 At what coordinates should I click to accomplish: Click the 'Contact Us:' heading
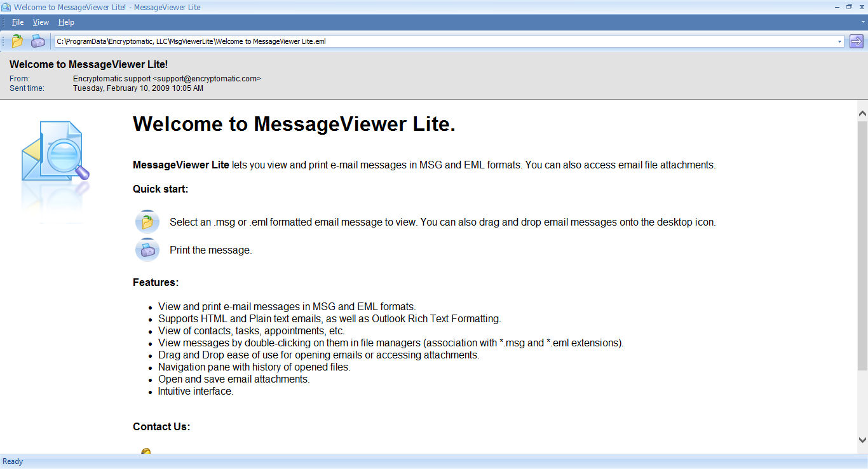(161, 426)
